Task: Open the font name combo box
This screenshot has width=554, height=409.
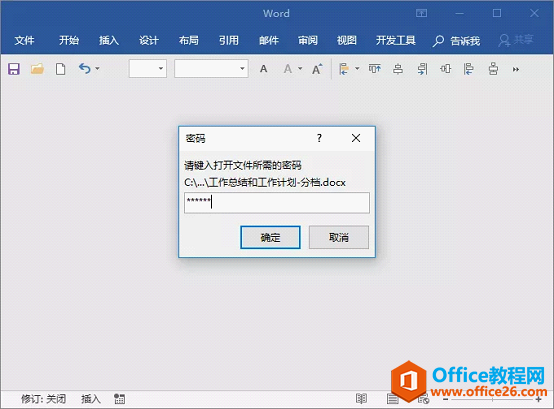Action: tap(211, 69)
